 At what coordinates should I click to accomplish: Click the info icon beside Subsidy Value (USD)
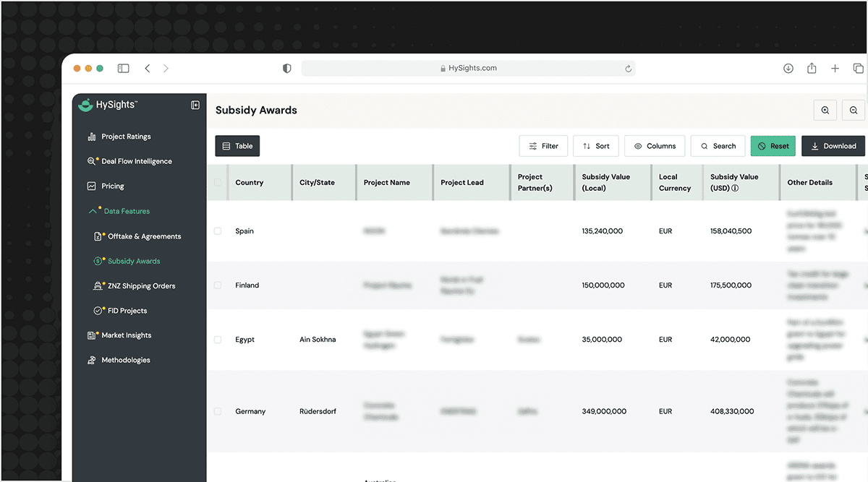[x=735, y=189]
